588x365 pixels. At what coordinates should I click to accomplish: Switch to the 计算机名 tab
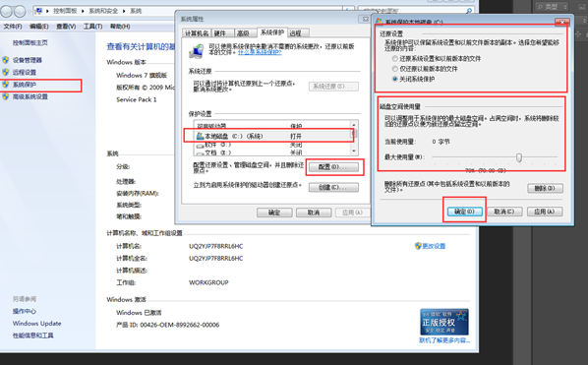[x=197, y=33]
